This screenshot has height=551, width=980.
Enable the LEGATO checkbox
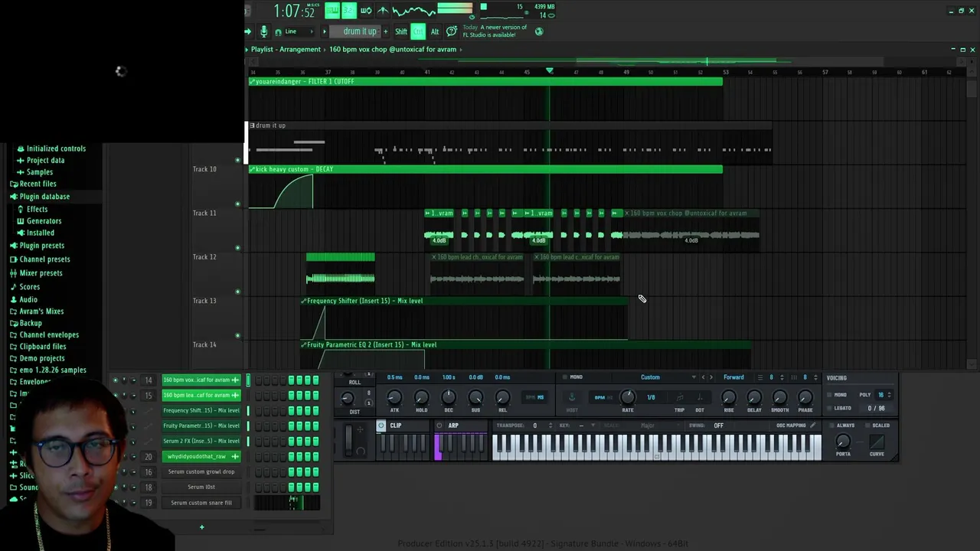tap(830, 408)
